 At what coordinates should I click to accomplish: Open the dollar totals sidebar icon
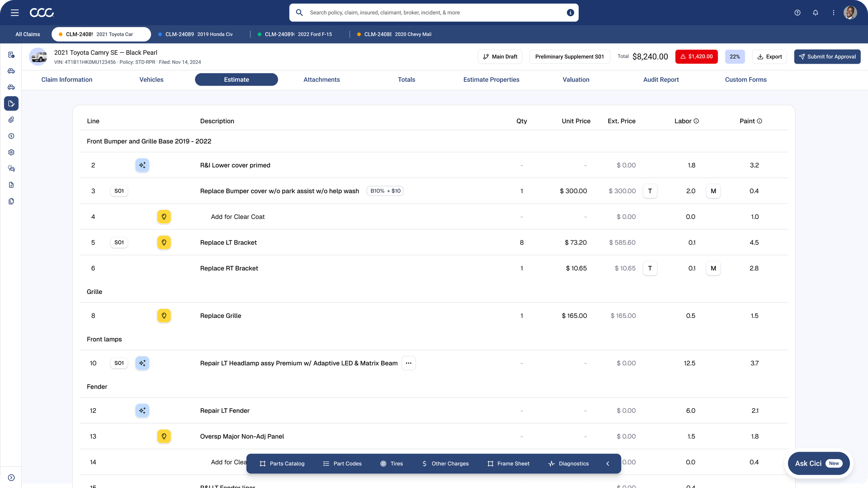11,136
